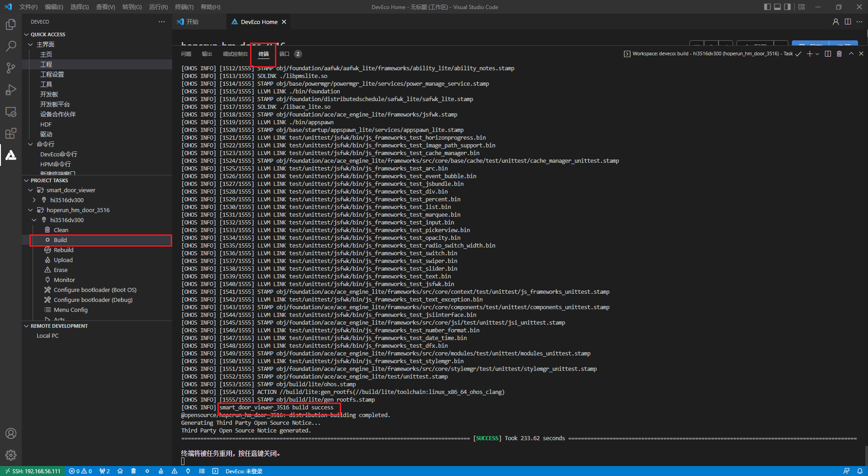Select the 终端 panel tab
868x476 pixels.
pyautogui.click(x=264, y=54)
